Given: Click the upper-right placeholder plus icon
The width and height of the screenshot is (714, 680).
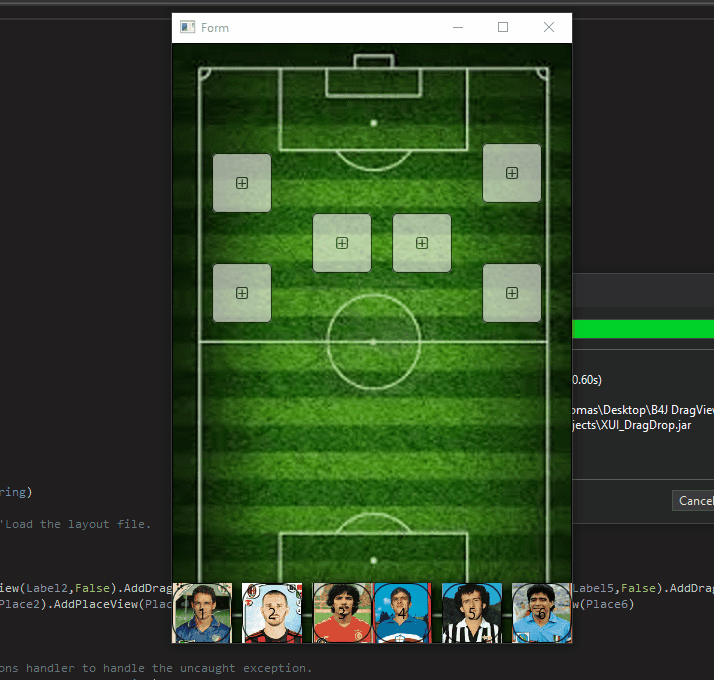Looking at the screenshot, I should tap(512, 173).
